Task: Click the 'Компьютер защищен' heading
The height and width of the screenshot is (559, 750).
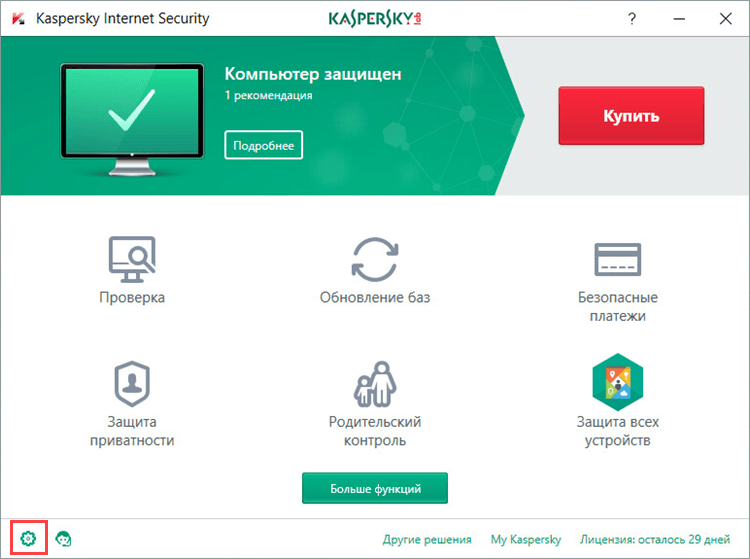Action: [313, 74]
